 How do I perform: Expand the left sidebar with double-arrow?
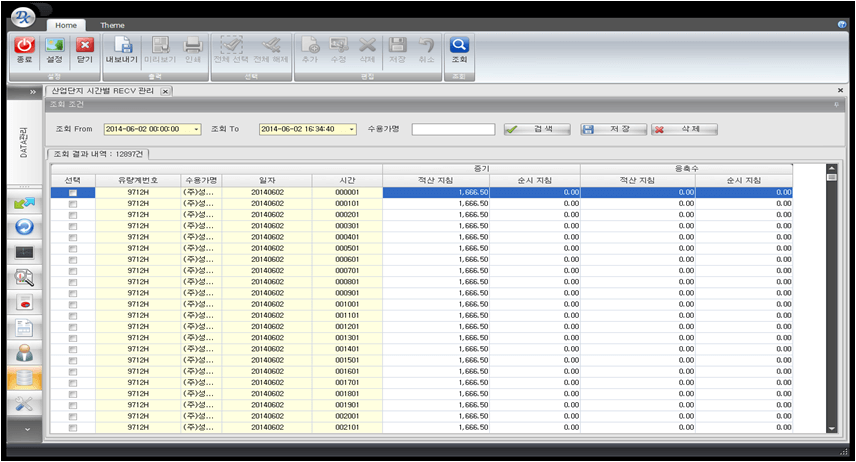32,91
